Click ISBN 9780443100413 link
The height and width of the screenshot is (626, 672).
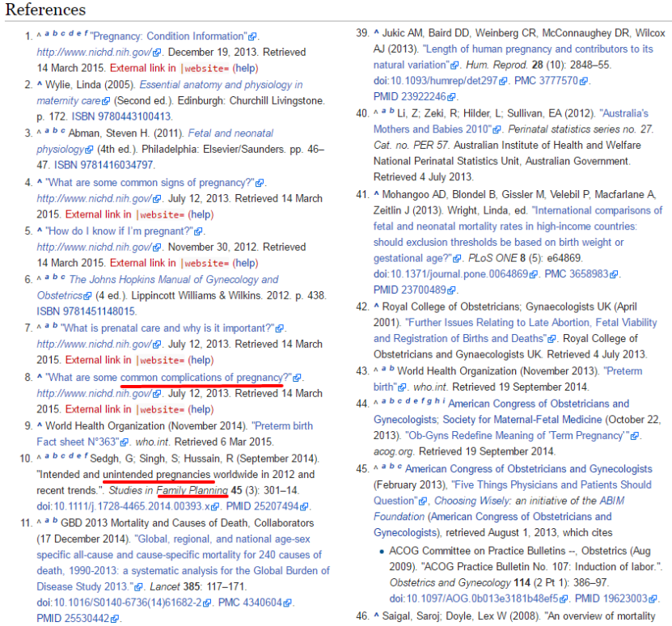(121, 116)
